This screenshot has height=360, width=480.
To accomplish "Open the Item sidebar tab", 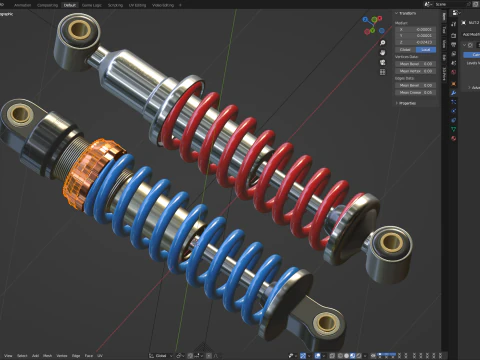I will [x=444, y=17].
